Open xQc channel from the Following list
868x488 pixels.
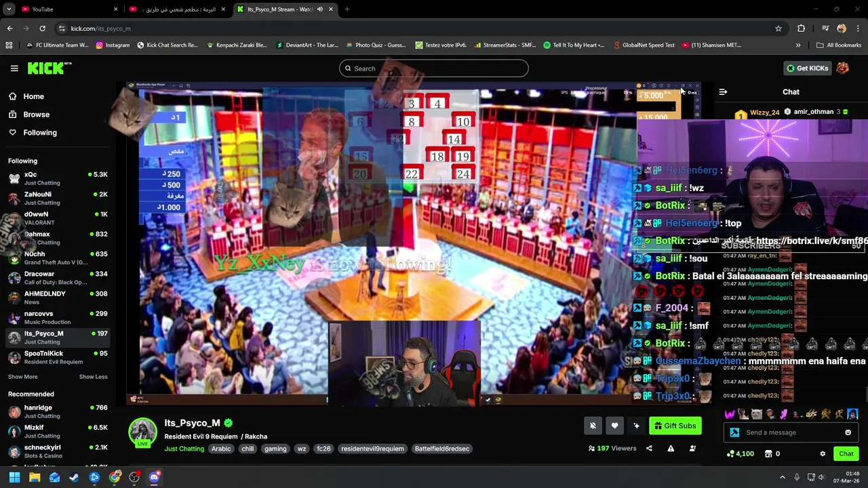pos(58,178)
